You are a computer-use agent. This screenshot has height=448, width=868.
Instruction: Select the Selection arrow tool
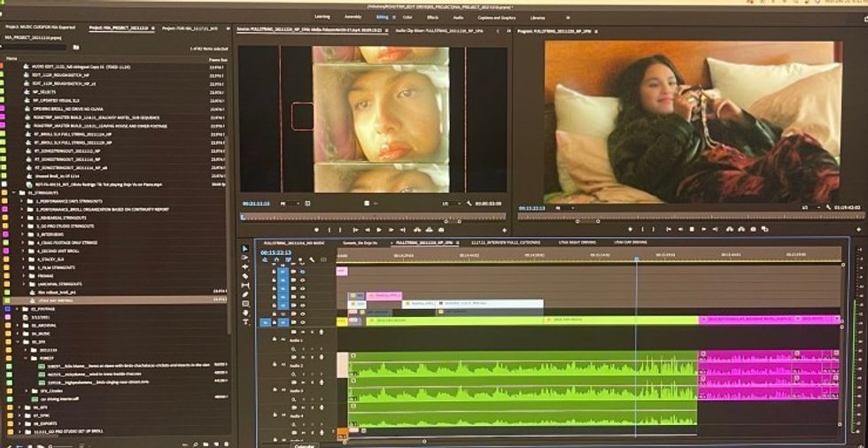pyautogui.click(x=245, y=249)
